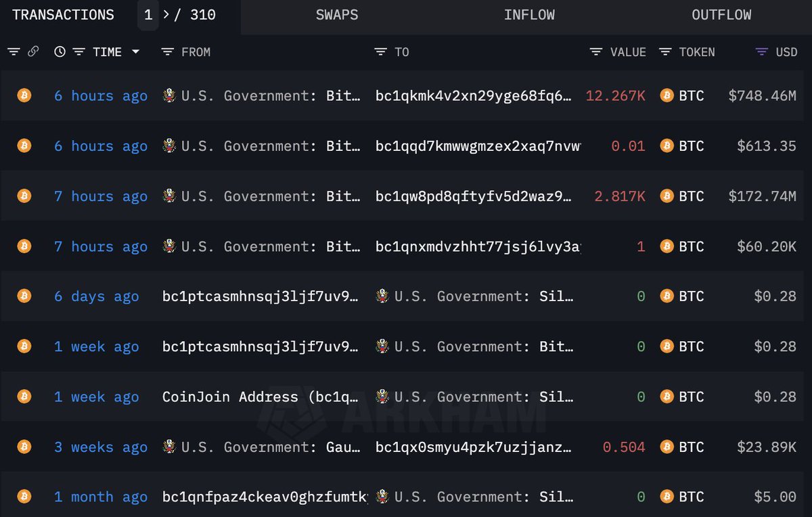Click Bitcoin chain icon on $748.46M row

click(x=24, y=95)
